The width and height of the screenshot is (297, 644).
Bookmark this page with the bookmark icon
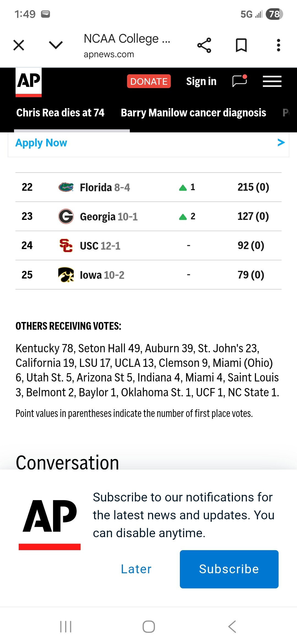coord(241,45)
